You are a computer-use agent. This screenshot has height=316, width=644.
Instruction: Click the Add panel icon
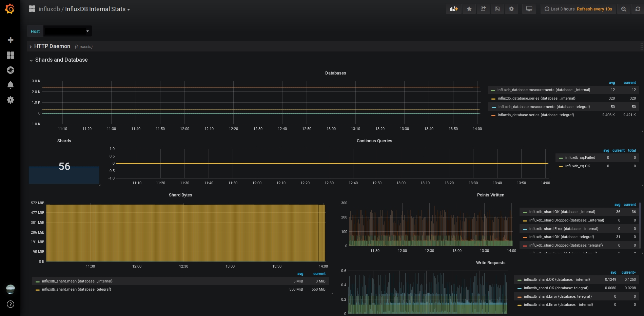453,9
